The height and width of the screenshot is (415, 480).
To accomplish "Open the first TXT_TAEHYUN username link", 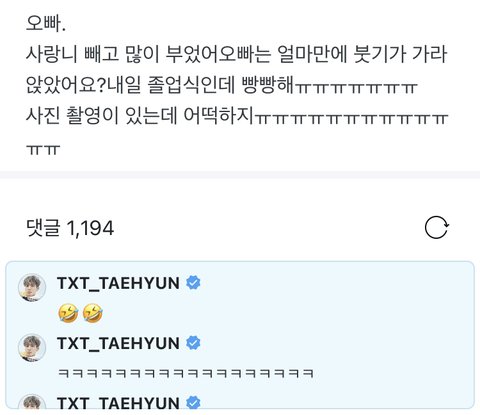I will (118, 283).
